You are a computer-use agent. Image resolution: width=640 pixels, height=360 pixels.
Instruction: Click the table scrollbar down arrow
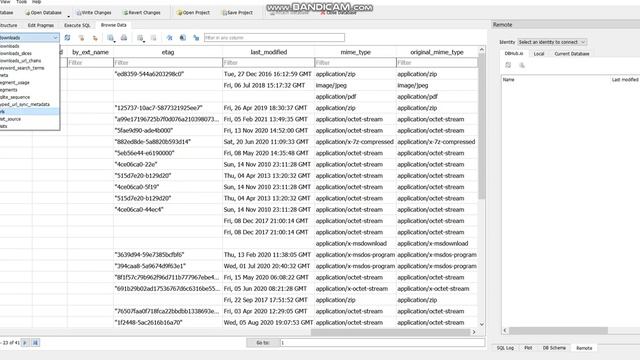pos(482,324)
